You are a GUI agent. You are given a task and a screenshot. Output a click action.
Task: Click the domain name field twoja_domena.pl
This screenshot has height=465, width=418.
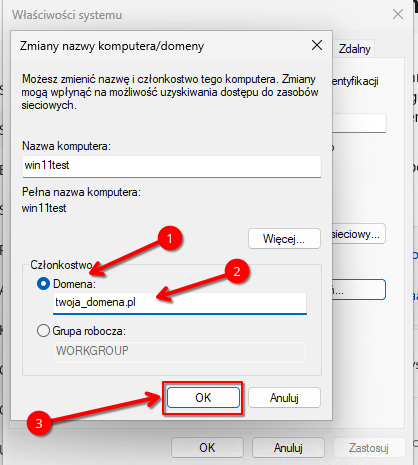click(180, 303)
